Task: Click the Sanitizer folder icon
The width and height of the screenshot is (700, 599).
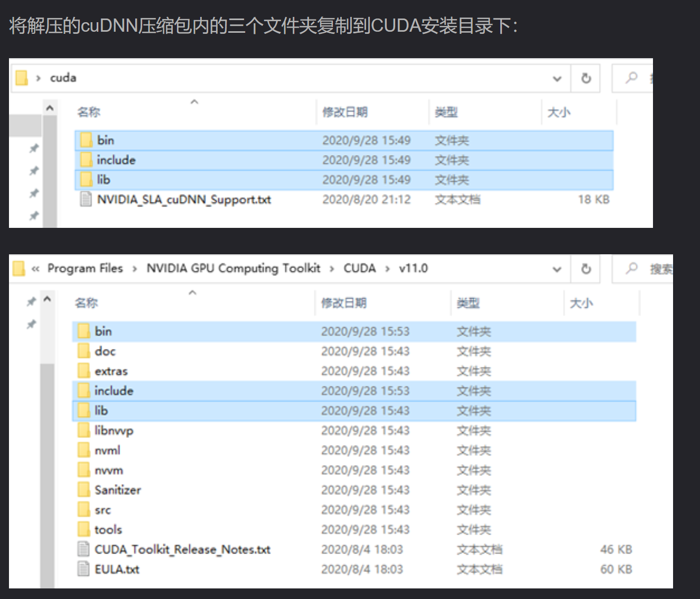Action: pos(83,490)
